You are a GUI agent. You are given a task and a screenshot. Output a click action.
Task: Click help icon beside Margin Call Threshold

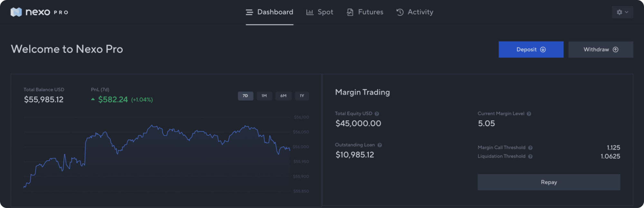click(x=530, y=148)
